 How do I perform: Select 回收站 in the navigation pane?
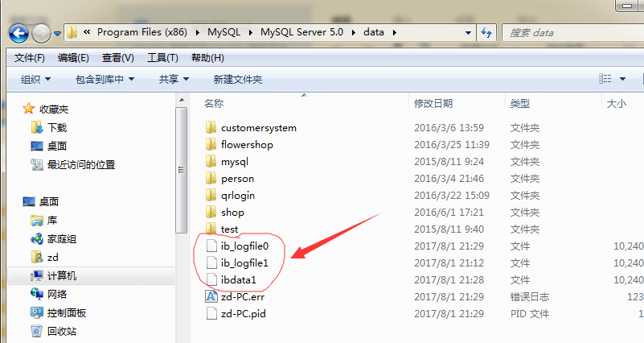click(62, 332)
